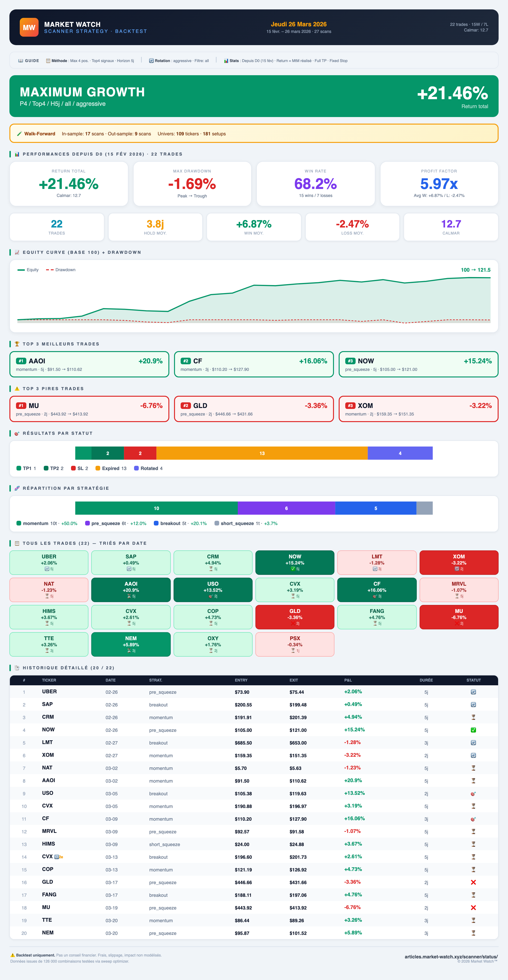508x980 pixels.
Task: Click the 2e rotation badge next to CVX
Action: (x=59, y=857)
